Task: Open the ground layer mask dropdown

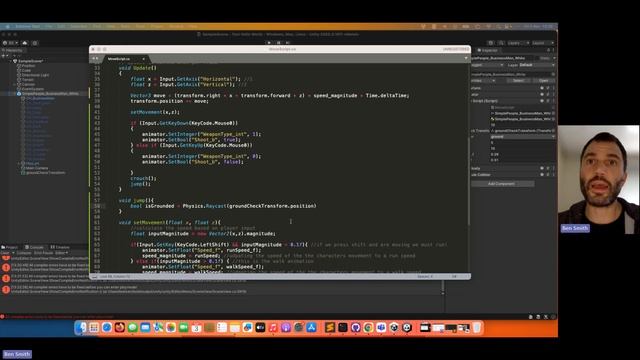Action: (522, 137)
